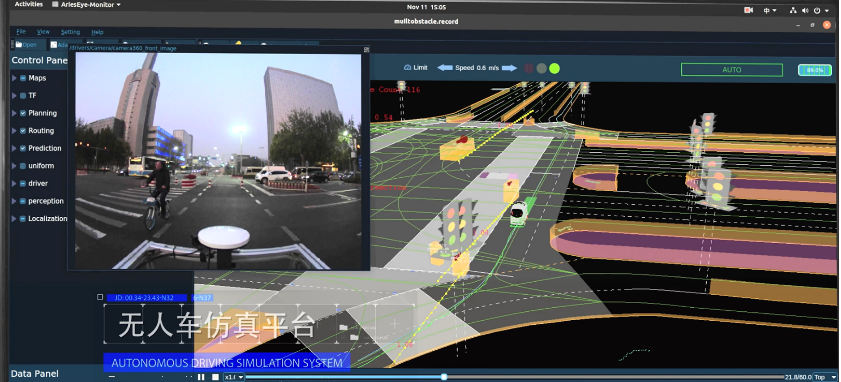
Task: Open the Setting menu
Action: point(70,32)
